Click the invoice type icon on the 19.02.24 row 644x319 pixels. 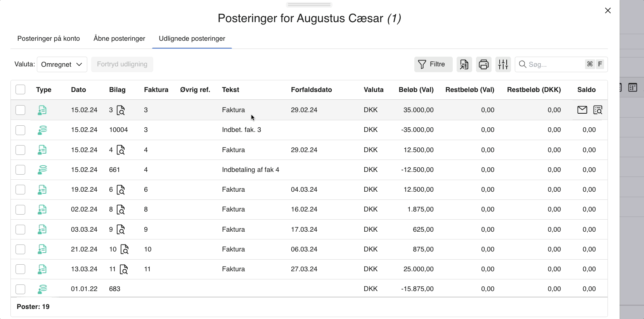coord(42,189)
